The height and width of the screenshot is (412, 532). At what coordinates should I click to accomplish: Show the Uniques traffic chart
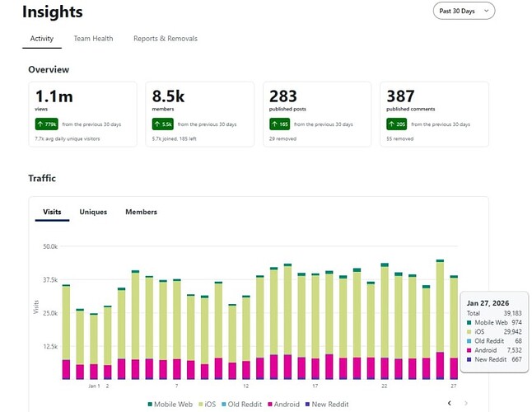[x=93, y=212]
